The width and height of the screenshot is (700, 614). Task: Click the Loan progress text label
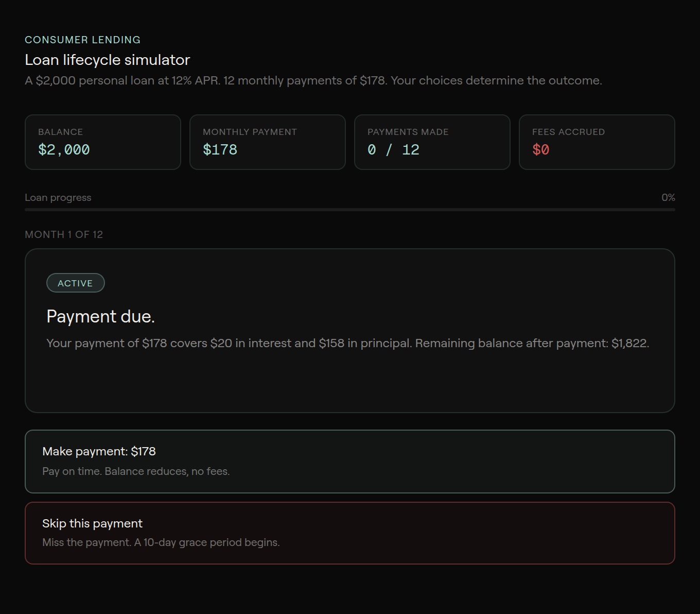58,197
